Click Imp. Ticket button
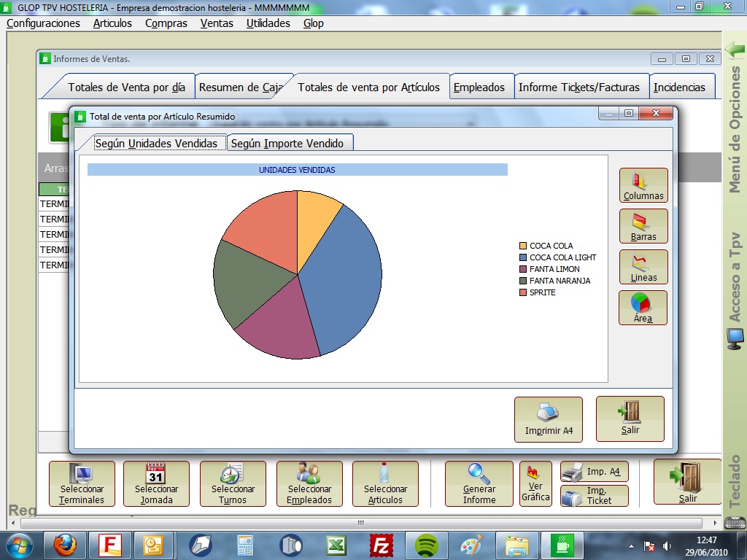The image size is (747, 560). [594, 496]
